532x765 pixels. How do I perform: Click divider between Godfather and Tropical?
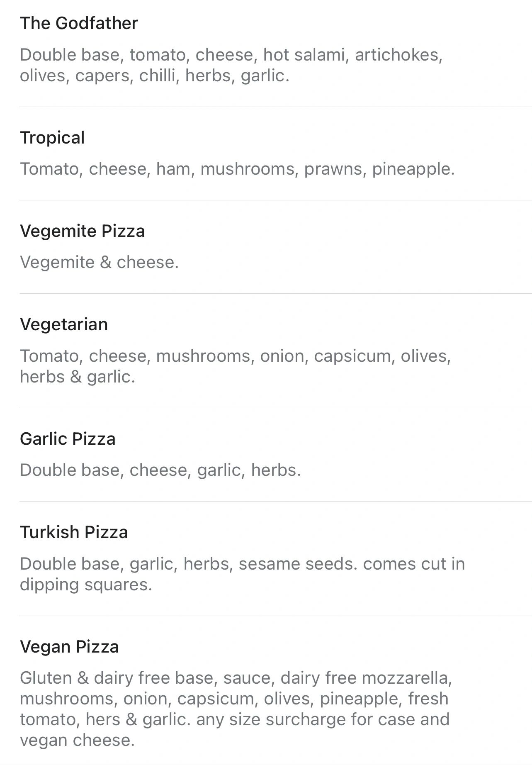(275, 107)
